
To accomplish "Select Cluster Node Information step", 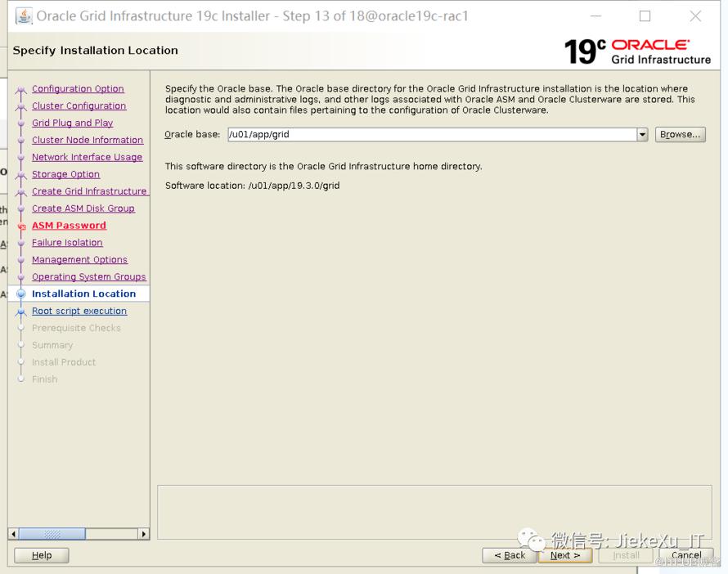I will [88, 141].
